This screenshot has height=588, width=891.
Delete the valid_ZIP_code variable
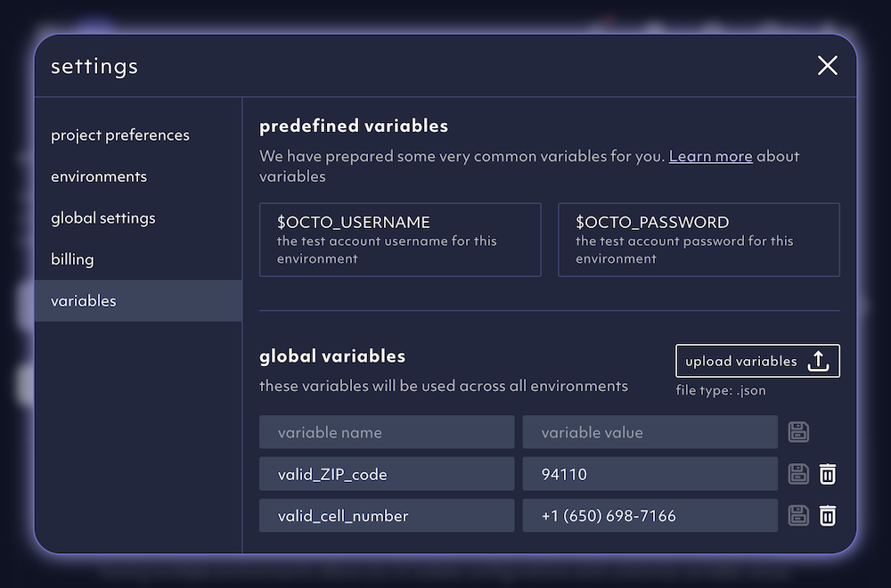coord(828,474)
